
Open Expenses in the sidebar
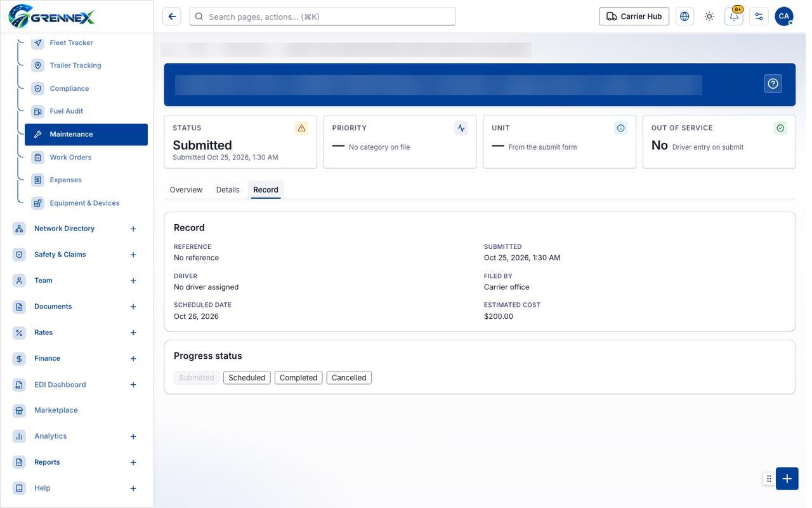pyautogui.click(x=86, y=180)
